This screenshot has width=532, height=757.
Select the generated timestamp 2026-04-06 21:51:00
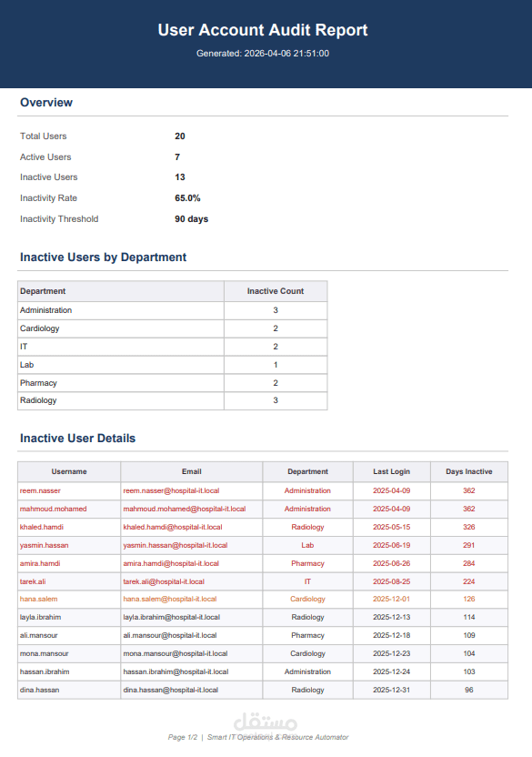(286, 54)
